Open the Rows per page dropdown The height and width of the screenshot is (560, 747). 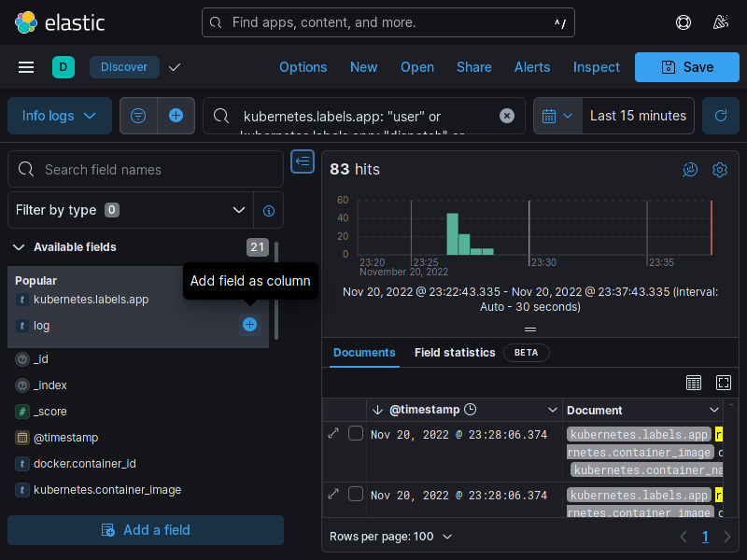pyautogui.click(x=391, y=537)
